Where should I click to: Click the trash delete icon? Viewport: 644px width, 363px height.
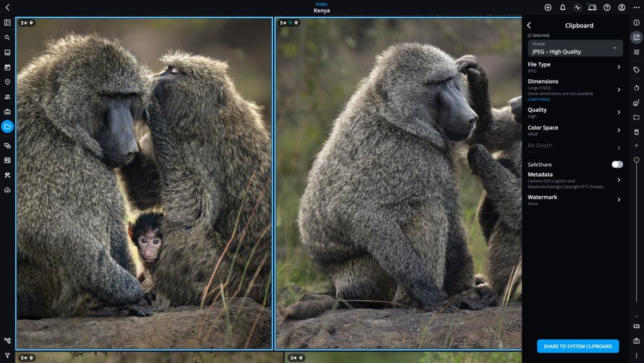(636, 132)
